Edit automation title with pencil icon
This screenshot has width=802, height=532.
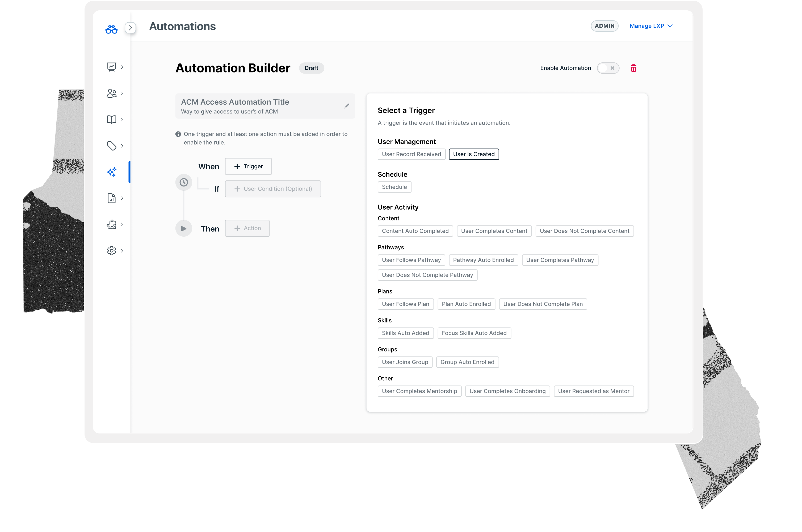[x=347, y=106]
